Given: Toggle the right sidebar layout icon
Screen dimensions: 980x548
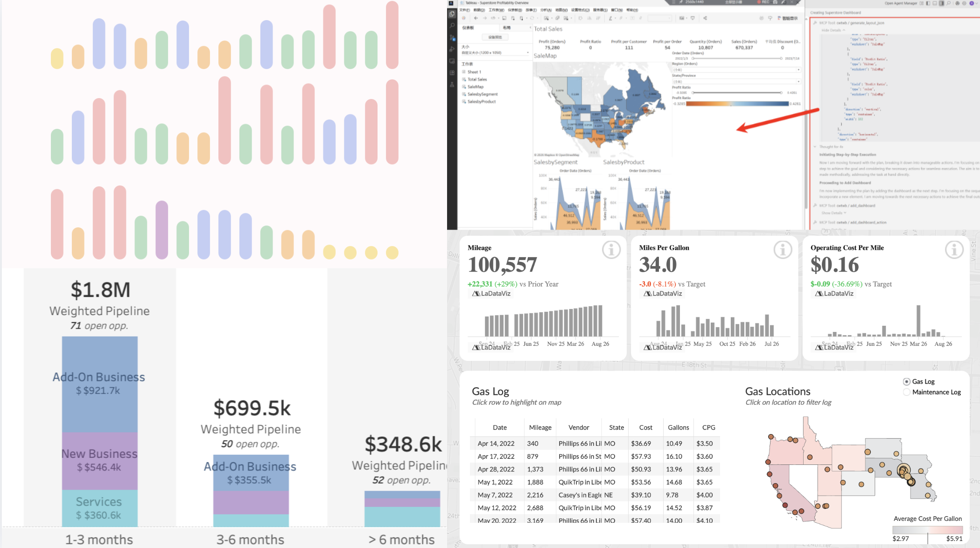Looking at the screenshot, I should point(942,3).
